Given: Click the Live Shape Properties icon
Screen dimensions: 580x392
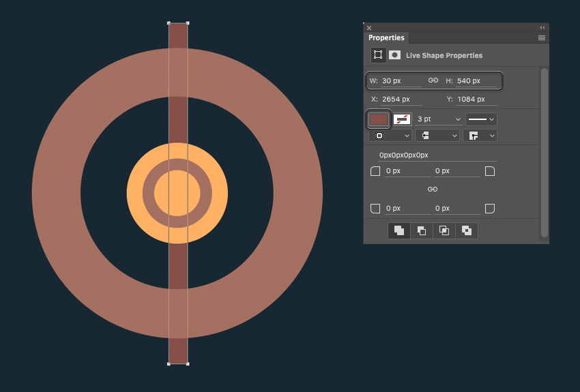Looking at the screenshot, I should coord(378,55).
